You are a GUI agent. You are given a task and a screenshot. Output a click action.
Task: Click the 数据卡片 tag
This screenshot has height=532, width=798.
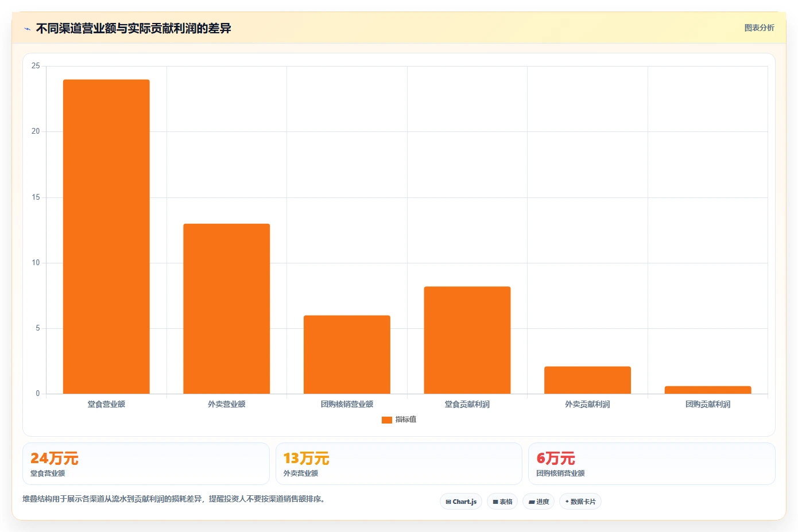click(580, 502)
